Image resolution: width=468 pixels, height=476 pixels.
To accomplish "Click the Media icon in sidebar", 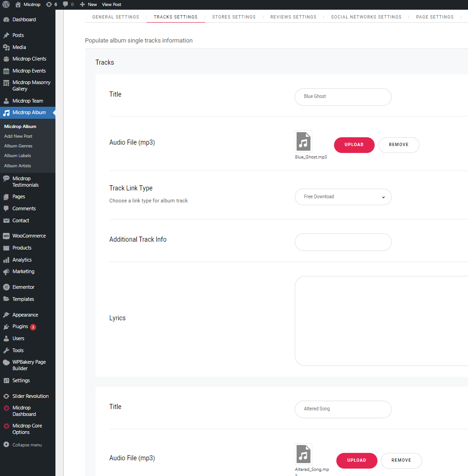I will tap(6, 47).
